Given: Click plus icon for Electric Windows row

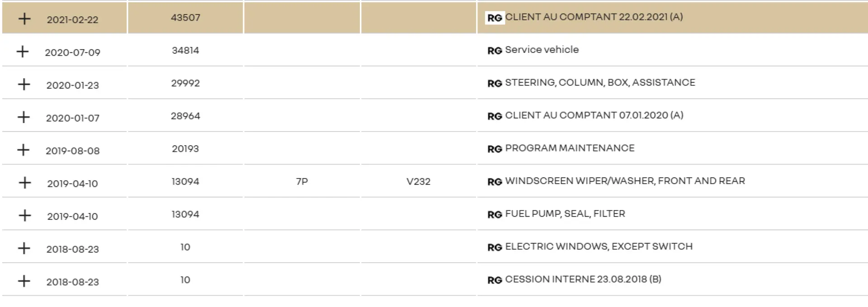Looking at the screenshot, I should (x=24, y=248).
